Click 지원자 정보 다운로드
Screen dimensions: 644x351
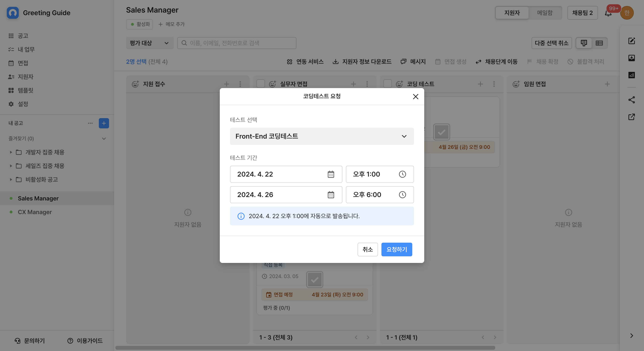(362, 62)
